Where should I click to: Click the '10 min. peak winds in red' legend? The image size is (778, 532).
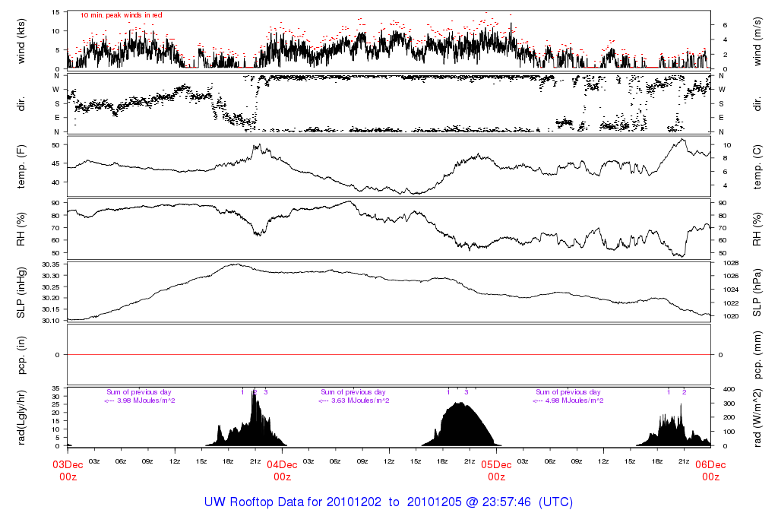(121, 14)
